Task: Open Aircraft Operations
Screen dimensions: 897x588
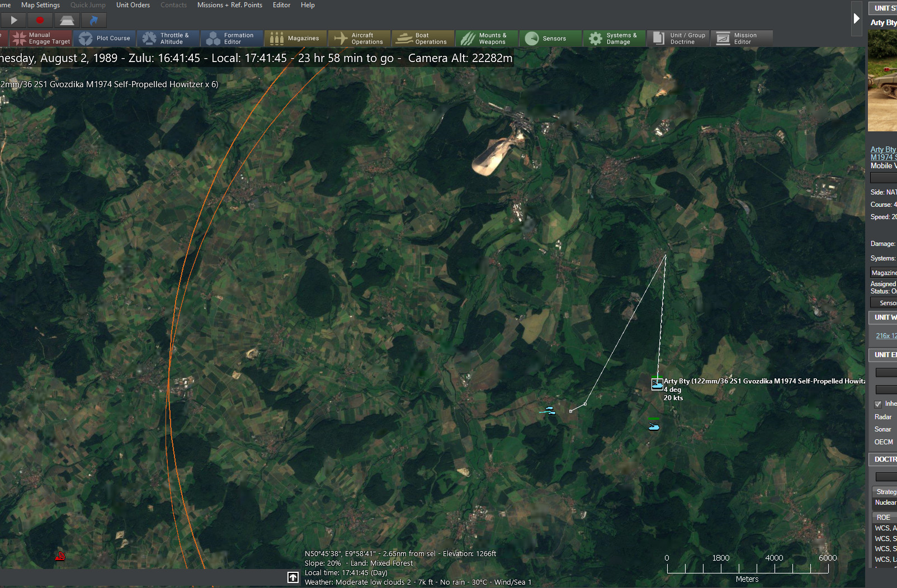Action: click(x=359, y=38)
